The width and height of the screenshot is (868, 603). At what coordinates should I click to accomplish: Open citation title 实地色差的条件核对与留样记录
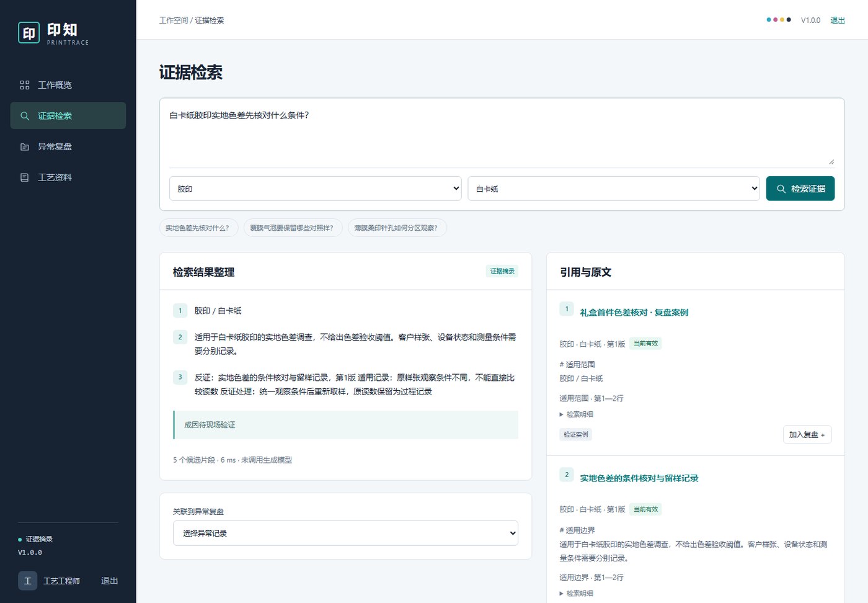pos(639,478)
